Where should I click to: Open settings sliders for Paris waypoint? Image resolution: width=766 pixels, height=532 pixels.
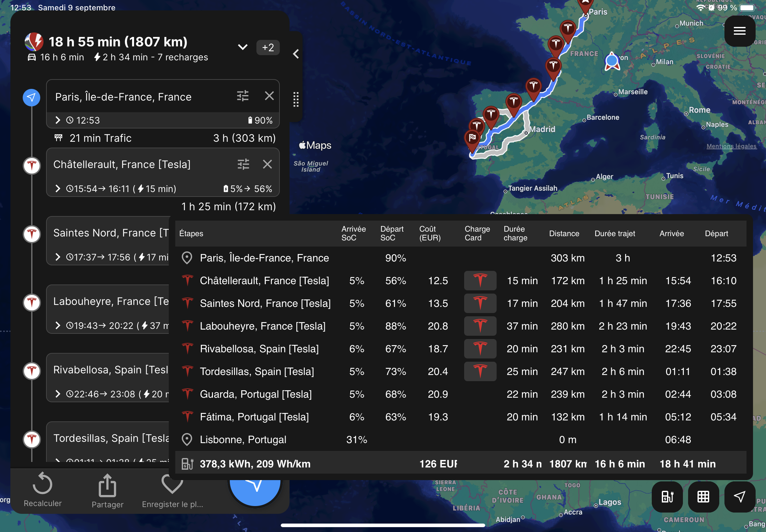coord(242,96)
